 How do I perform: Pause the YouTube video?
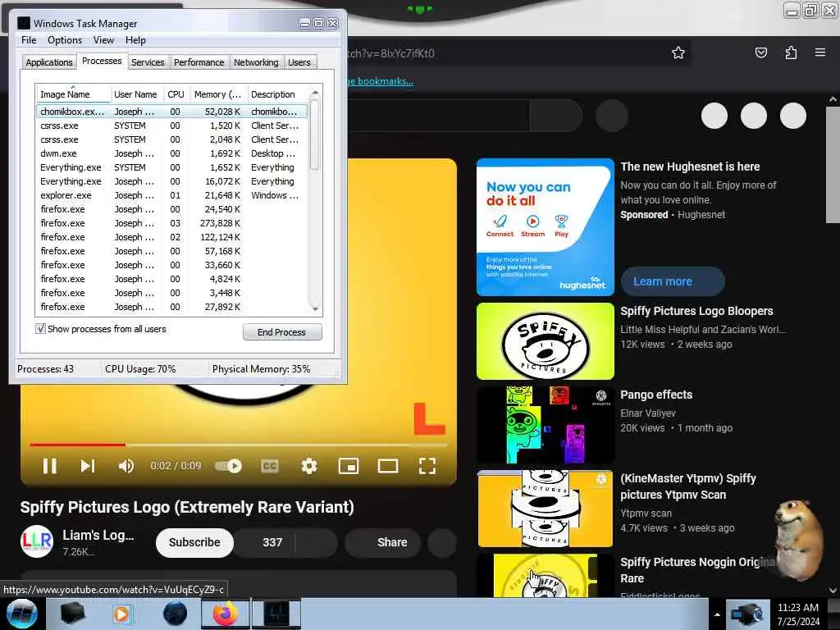(x=49, y=466)
